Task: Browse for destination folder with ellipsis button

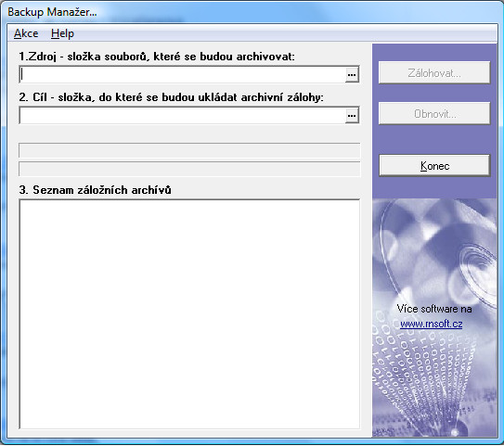Action: (x=352, y=116)
